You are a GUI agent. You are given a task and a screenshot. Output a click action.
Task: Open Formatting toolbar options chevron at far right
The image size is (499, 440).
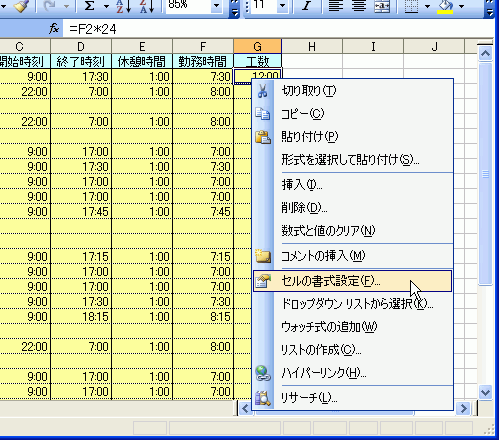coord(489,8)
